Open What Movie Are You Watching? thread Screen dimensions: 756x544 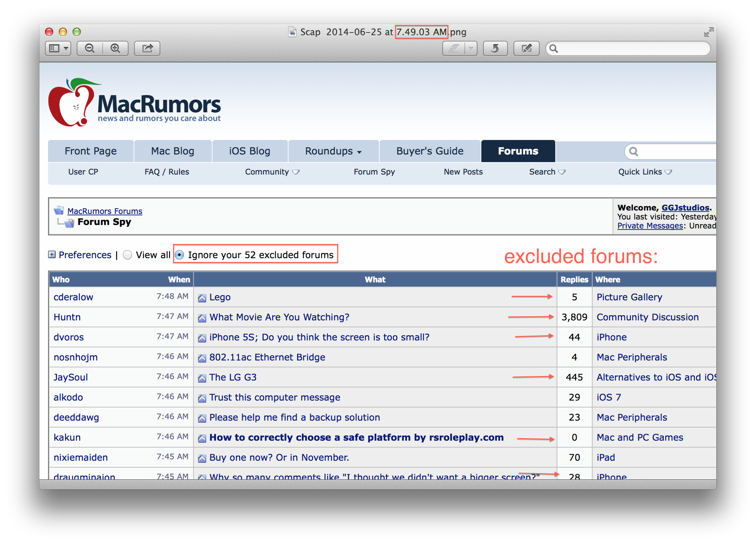(x=279, y=317)
